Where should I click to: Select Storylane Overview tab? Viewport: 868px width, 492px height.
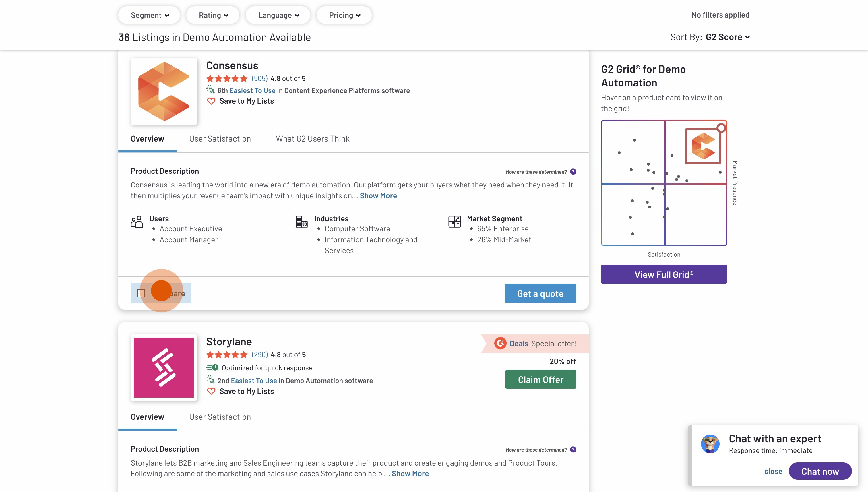[147, 417]
